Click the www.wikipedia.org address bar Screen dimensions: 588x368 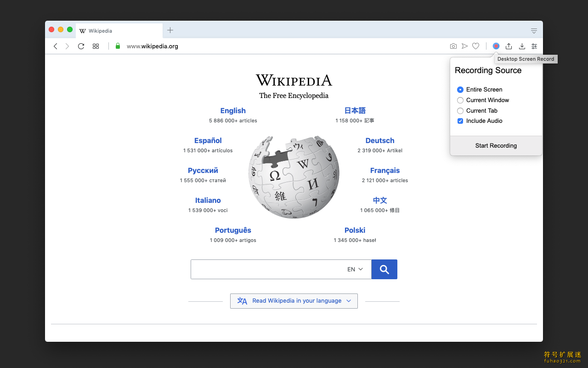click(x=153, y=46)
